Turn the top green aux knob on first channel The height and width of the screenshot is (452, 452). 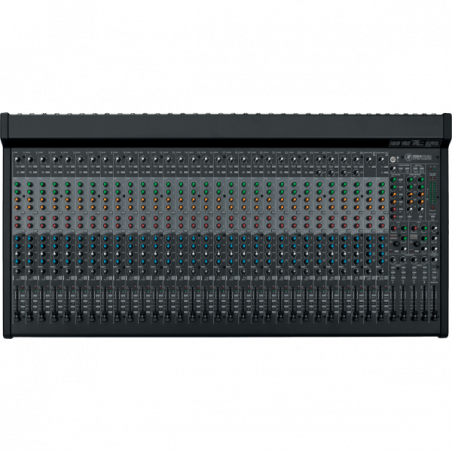tap(17, 185)
